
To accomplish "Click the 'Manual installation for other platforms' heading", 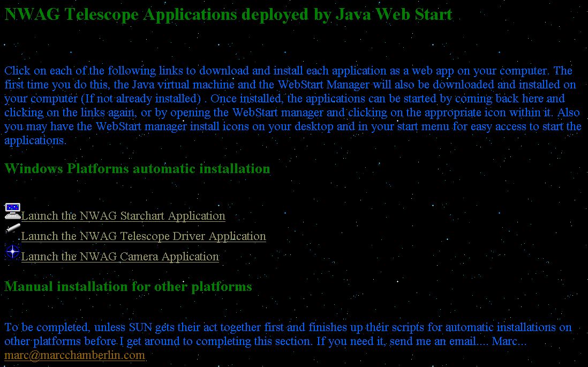I will coord(128,286).
